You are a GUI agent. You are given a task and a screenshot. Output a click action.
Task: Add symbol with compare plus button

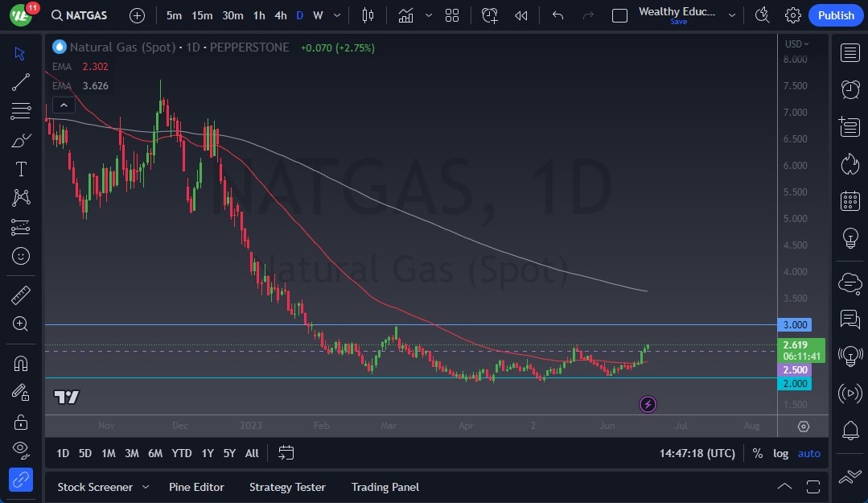(137, 15)
